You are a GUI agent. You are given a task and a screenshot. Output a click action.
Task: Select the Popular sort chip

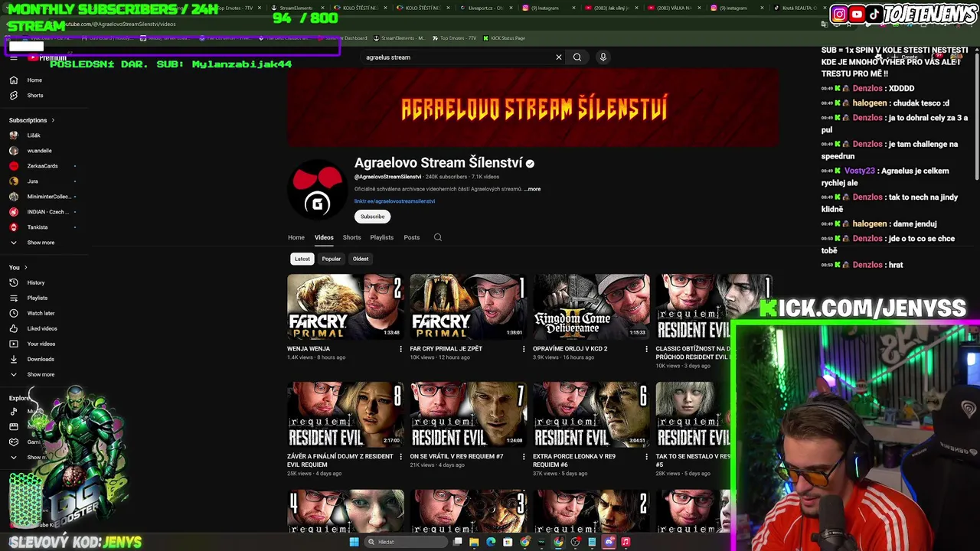click(332, 259)
